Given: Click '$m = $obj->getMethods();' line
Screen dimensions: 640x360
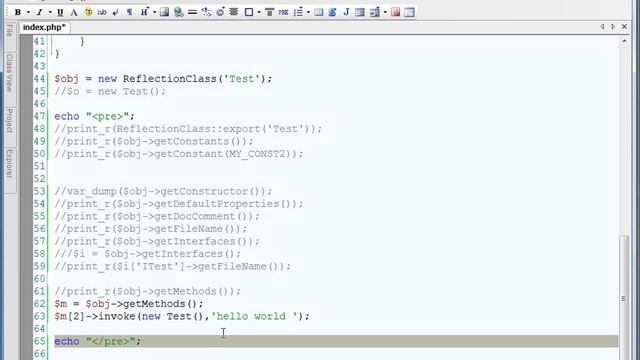Looking at the screenshot, I should pyautogui.click(x=129, y=304).
